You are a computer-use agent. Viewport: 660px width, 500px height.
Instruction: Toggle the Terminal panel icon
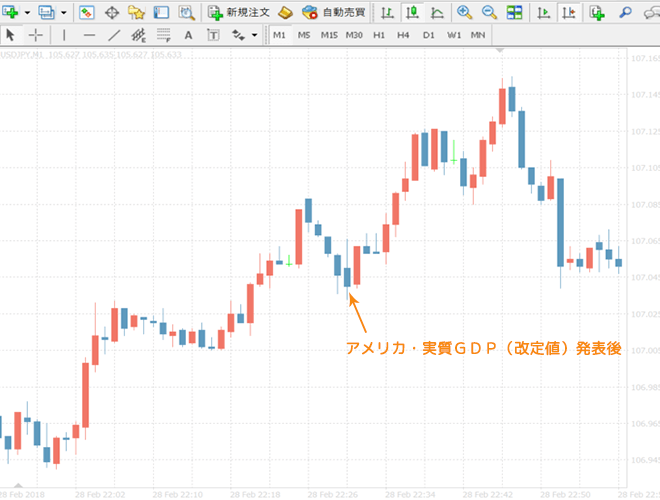point(161,13)
